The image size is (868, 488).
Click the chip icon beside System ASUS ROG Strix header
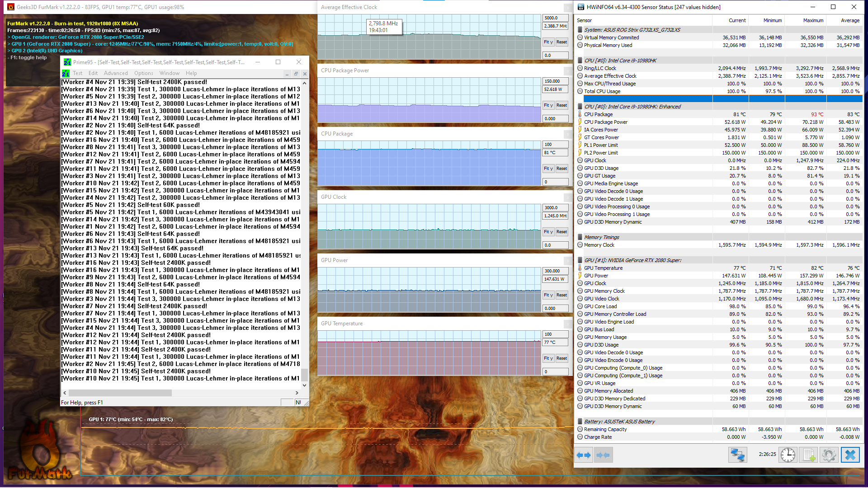coord(580,30)
